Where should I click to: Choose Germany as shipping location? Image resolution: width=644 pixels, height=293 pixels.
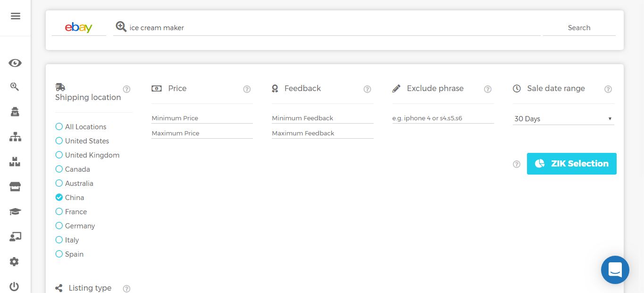pyautogui.click(x=59, y=226)
